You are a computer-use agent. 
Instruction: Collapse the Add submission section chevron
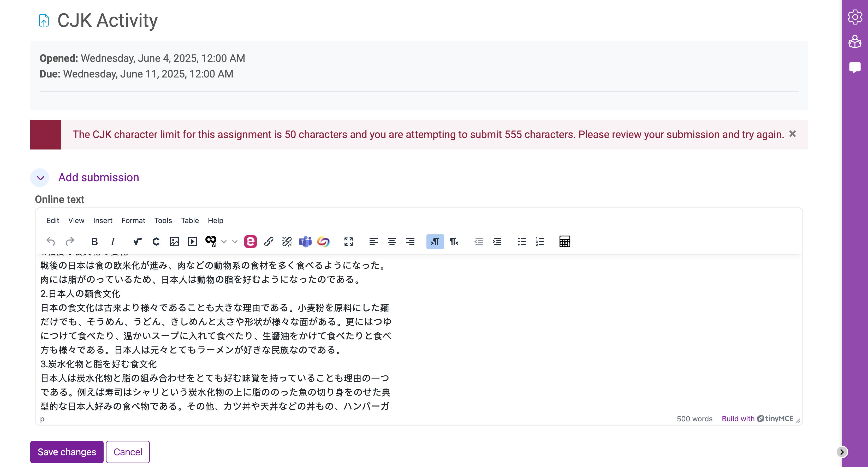(x=40, y=178)
